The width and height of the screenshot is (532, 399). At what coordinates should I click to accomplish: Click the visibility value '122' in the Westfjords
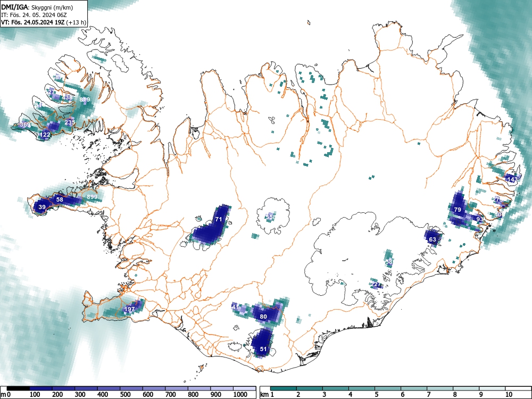[45, 135]
